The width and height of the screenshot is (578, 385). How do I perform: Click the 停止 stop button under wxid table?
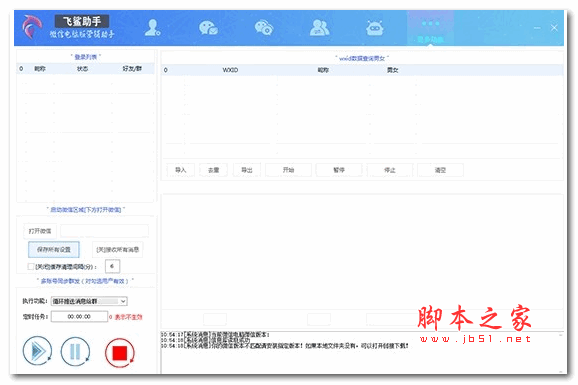(390, 170)
